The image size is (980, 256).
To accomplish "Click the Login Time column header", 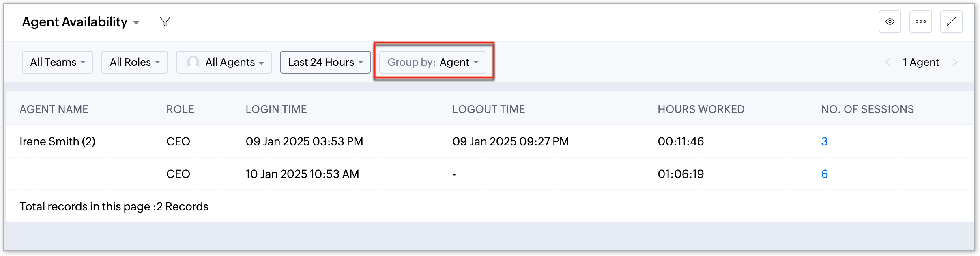I will click(276, 109).
